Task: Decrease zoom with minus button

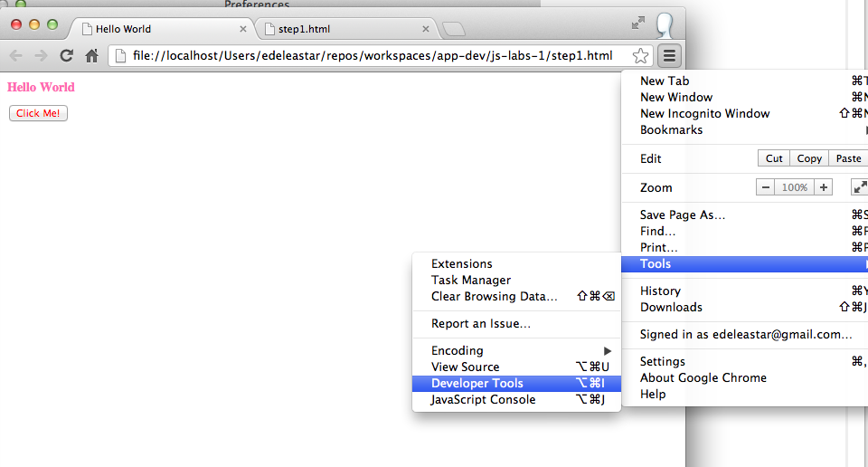Action: tap(766, 187)
